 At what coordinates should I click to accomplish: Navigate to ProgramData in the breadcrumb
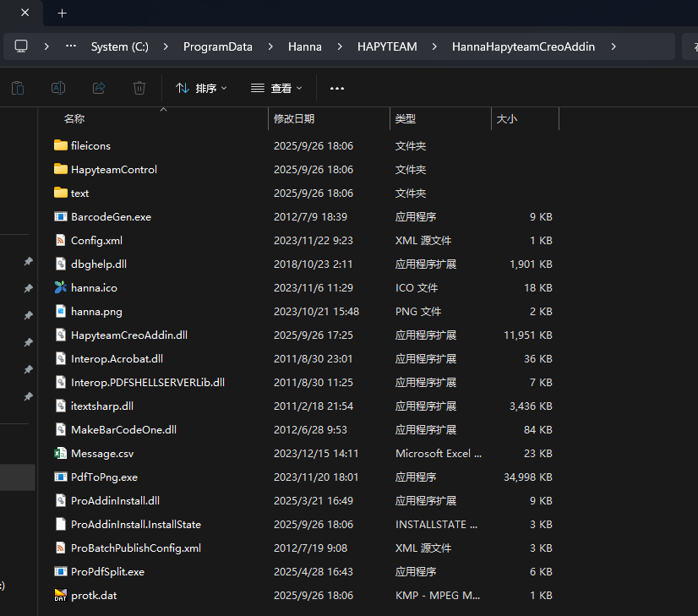pyautogui.click(x=217, y=46)
